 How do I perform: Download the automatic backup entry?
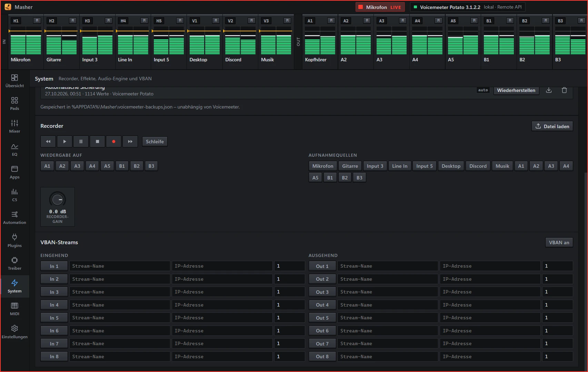[x=549, y=90]
